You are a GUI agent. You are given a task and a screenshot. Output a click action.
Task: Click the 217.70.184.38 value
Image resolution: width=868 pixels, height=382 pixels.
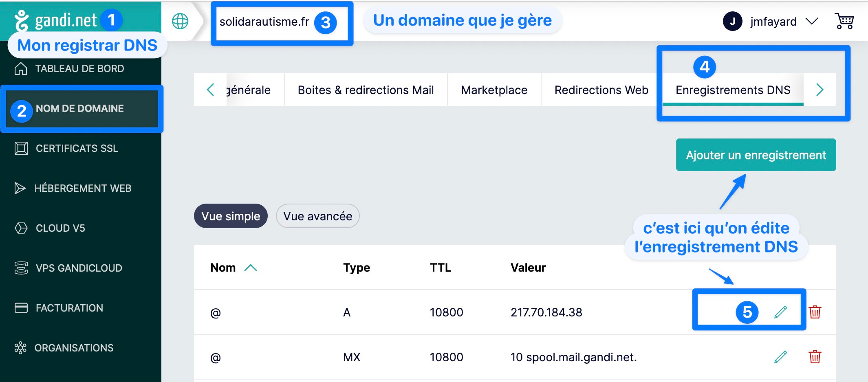(x=546, y=312)
